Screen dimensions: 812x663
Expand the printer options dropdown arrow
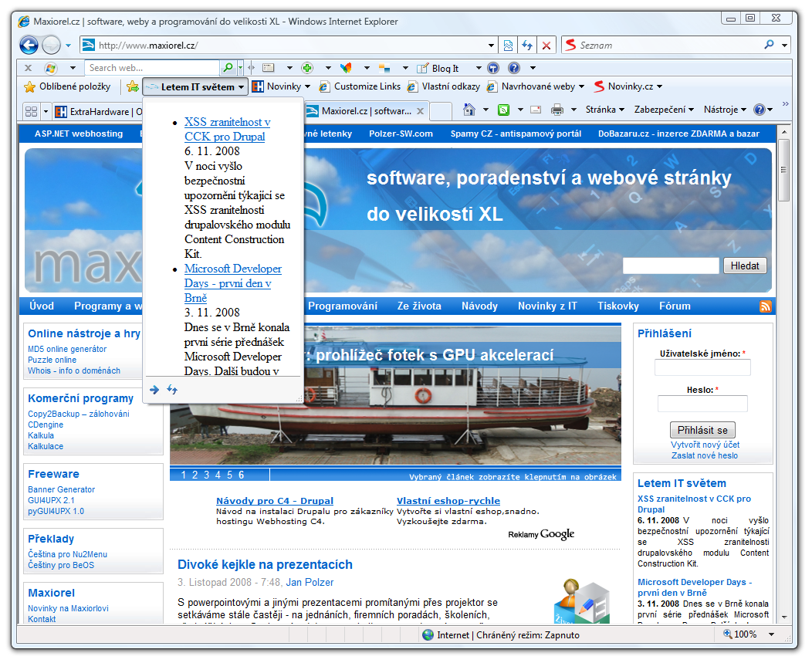click(573, 110)
